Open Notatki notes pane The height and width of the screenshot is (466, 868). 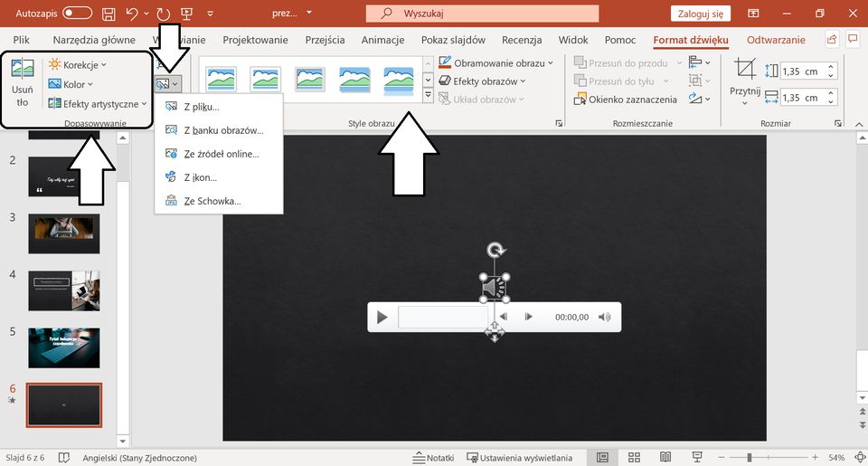tap(433, 457)
